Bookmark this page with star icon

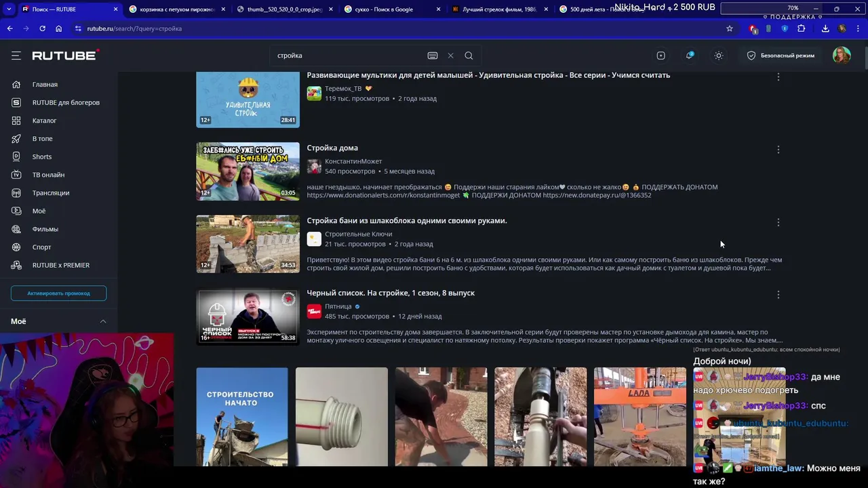(x=730, y=28)
